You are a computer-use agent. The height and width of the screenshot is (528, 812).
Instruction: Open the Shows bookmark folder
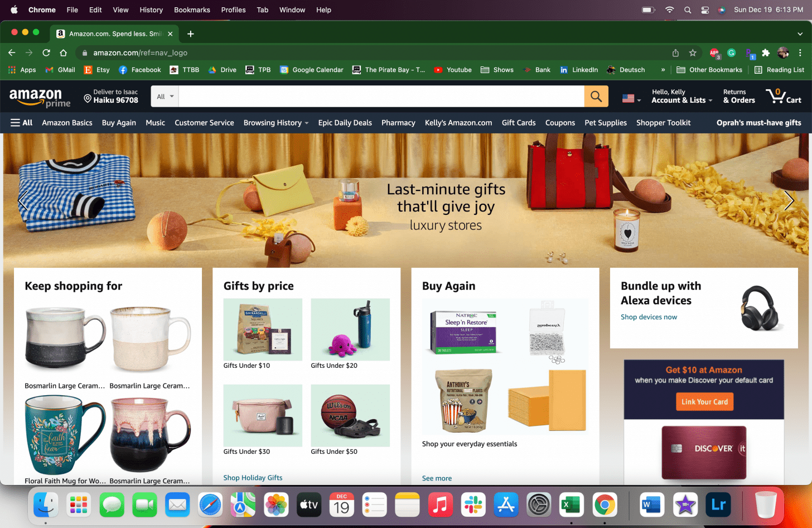pos(497,70)
